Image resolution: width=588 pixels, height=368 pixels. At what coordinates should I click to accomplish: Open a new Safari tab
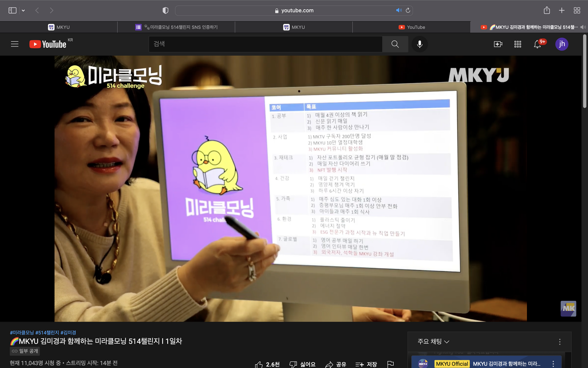561,10
